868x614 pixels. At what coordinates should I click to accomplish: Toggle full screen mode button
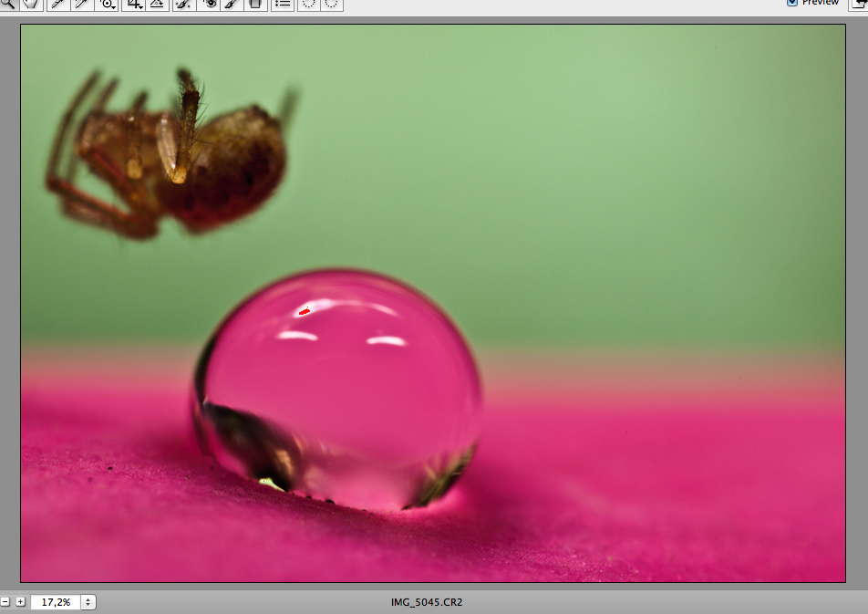pos(860,4)
